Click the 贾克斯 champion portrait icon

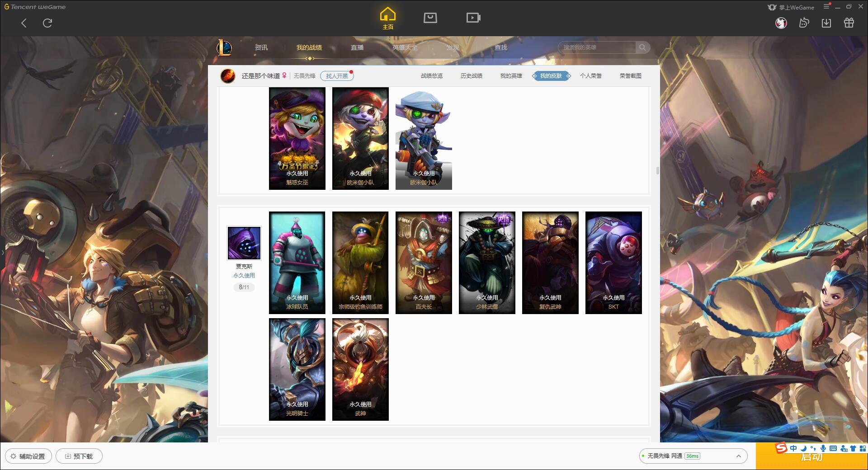[x=244, y=243]
